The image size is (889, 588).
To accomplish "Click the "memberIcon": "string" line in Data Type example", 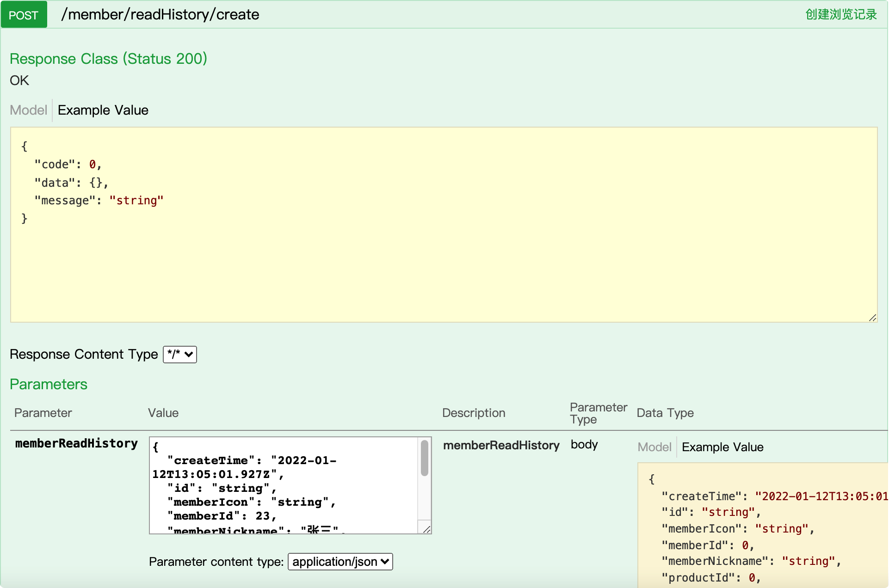I will click(x=738, y=528).
